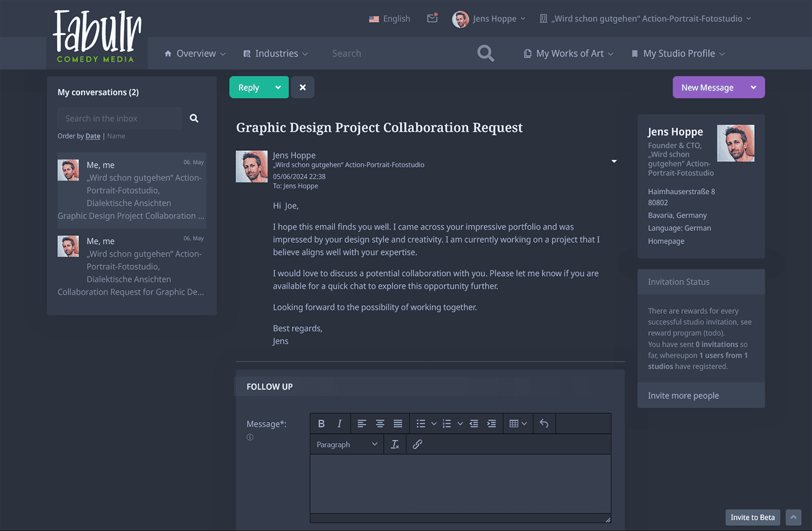Click the insert link icon

417,444
